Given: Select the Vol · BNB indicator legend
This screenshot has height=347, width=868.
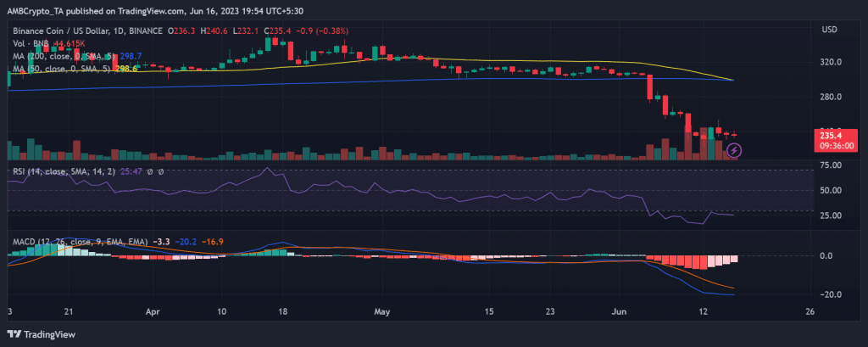Looking at the screenshot, I should (x=32, y=43).
